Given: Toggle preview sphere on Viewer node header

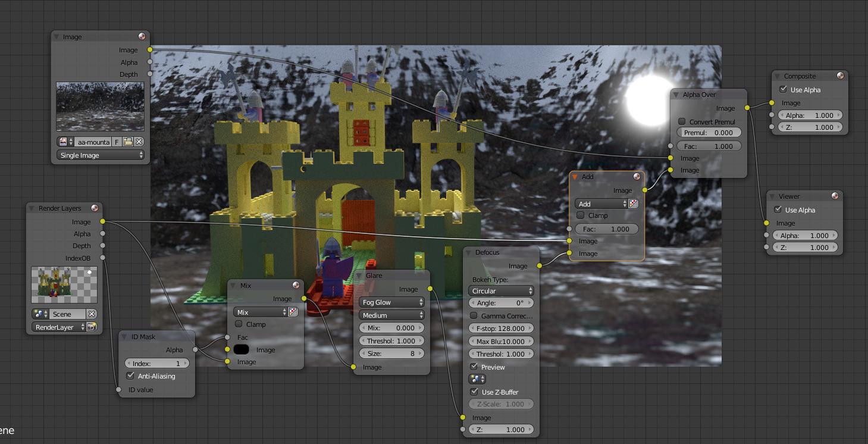Looking at the screenshot, I should click(835, 196).
